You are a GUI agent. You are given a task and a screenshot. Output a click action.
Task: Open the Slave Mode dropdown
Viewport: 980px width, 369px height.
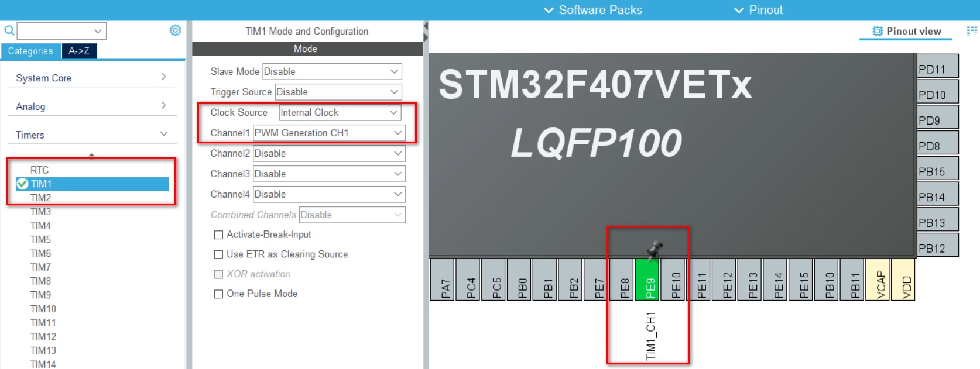[331, 71]
